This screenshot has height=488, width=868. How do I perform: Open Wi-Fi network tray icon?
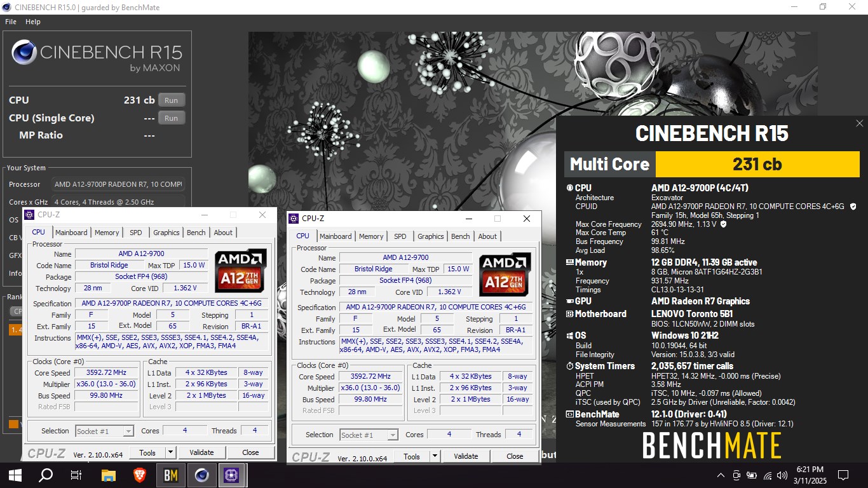pos(768,475)
